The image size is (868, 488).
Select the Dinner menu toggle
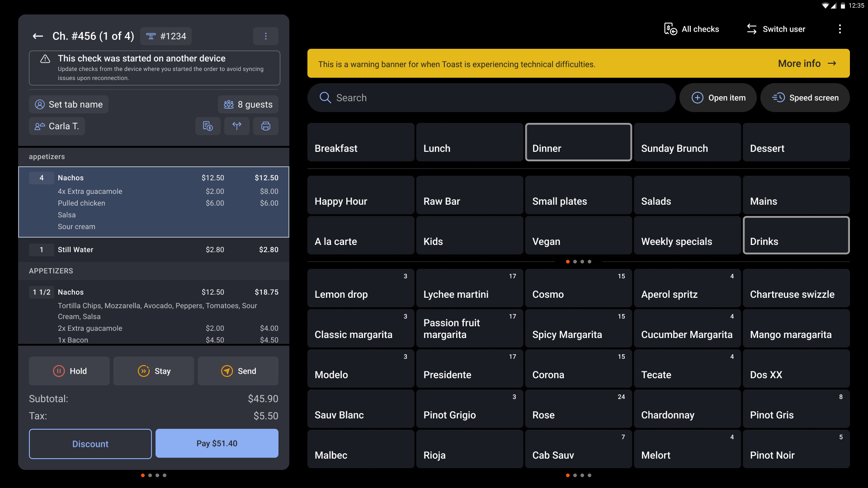(578, 142)
